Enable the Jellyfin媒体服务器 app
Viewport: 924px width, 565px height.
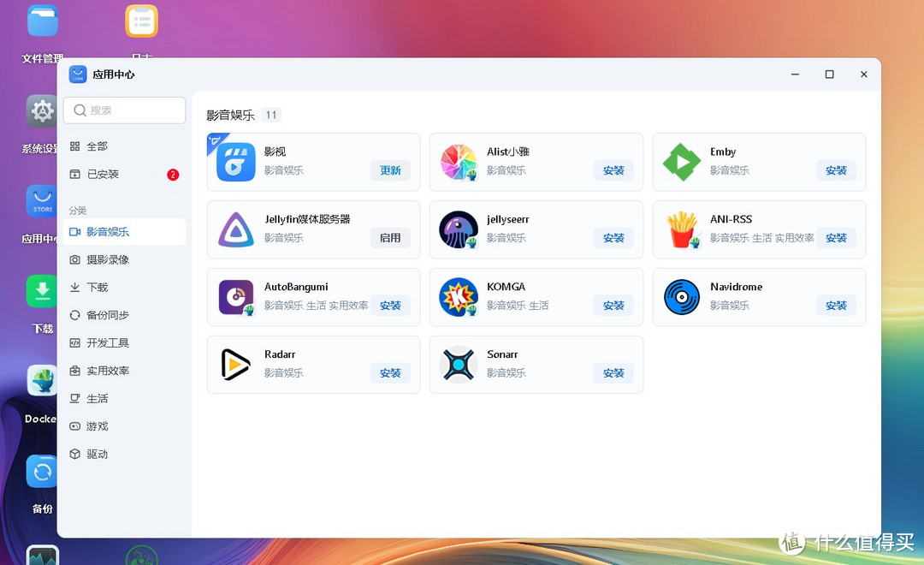click(x=390, y=238)
